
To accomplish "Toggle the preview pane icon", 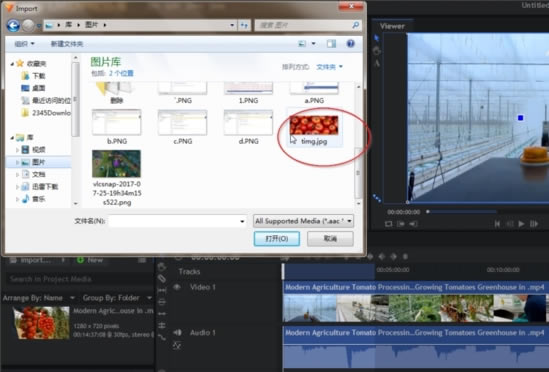I will click(331, 44).
